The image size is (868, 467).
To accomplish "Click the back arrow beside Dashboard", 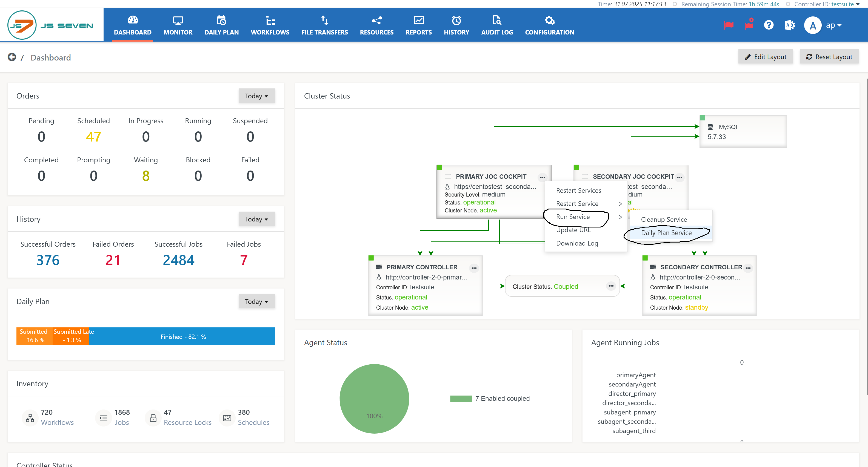I will (12, 57).
